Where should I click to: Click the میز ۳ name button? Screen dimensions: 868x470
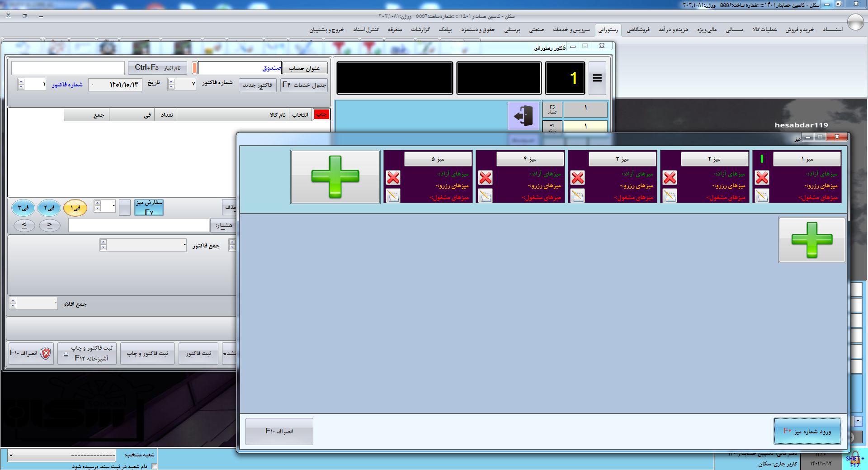coord(622,159)
